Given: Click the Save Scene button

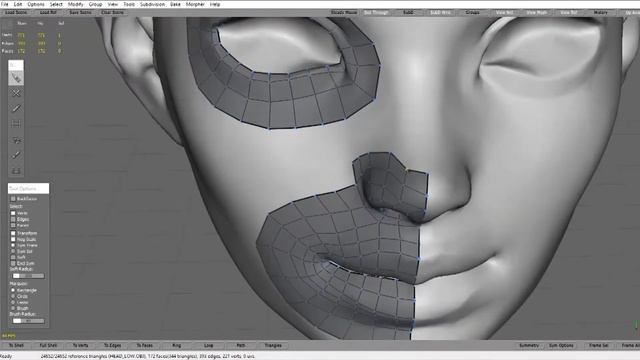Looking at the screenshot, I should 80,13.
